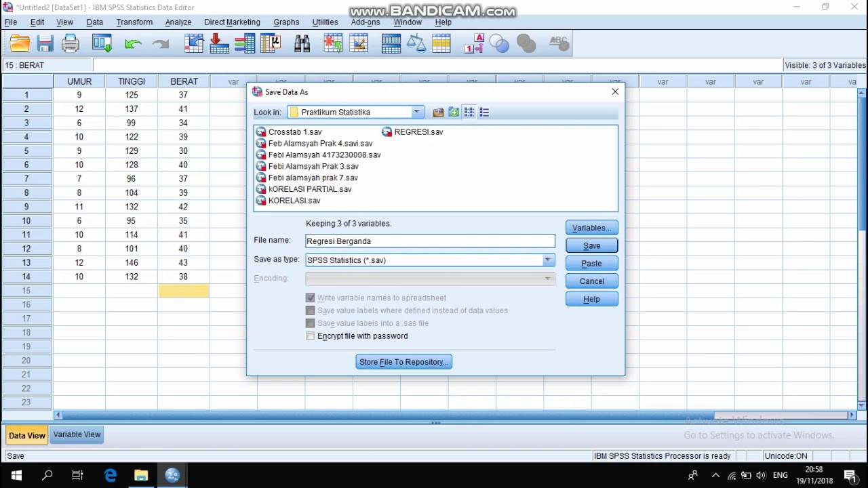
Task: Click the Go to case toolbar icon
Action: (194, 44)
